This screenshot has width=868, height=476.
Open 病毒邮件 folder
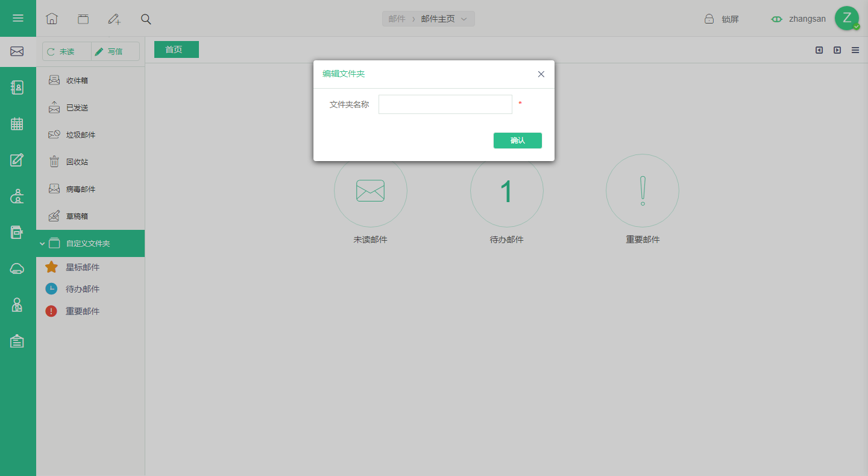(x=90, y=189)
